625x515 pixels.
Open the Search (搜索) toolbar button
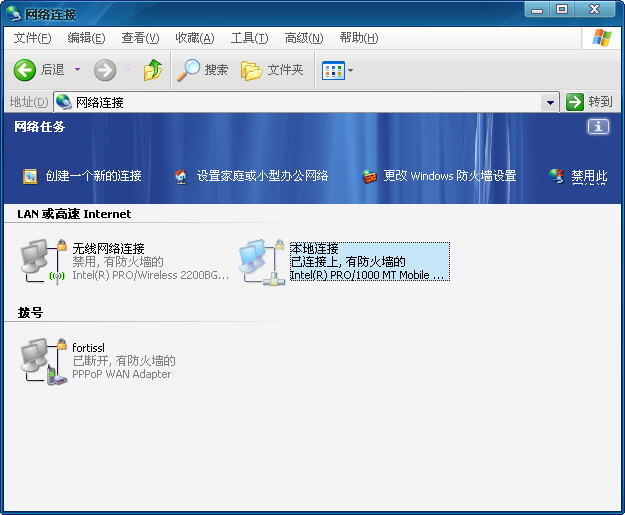click(203, 70)
